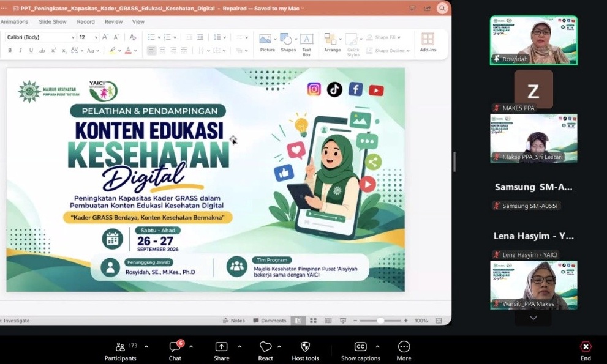Switch to Slide Sorter view
The height and width of the screenshot is (364, 607).
pos(313,321)
